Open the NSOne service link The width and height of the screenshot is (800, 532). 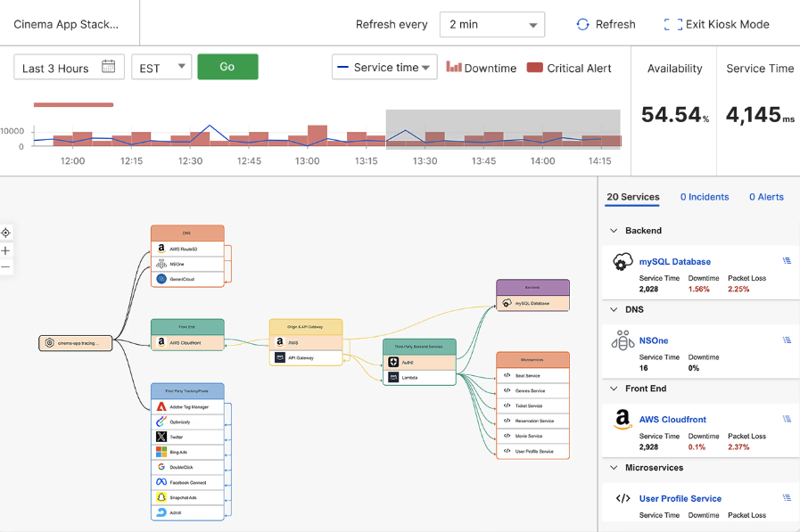654,340
